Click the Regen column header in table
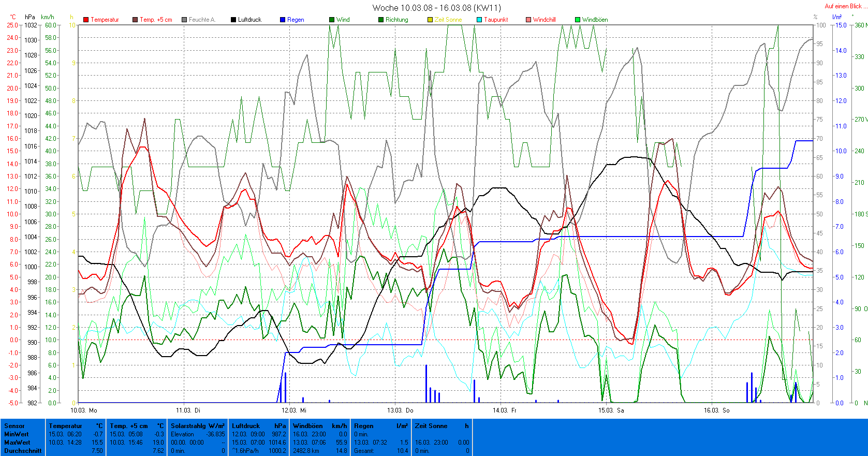Screen dimensions: 868x456 click(364, 426)
